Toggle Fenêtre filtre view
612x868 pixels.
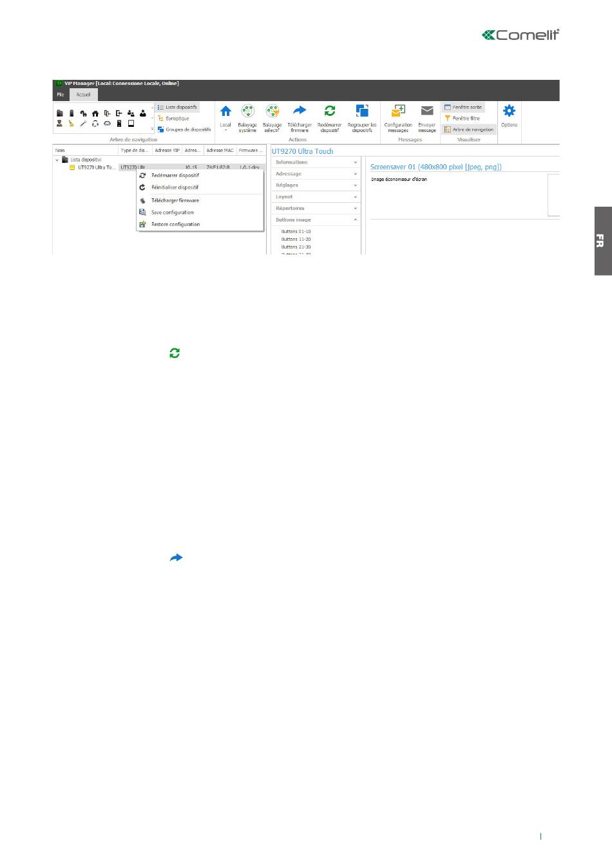coord(461,118)
